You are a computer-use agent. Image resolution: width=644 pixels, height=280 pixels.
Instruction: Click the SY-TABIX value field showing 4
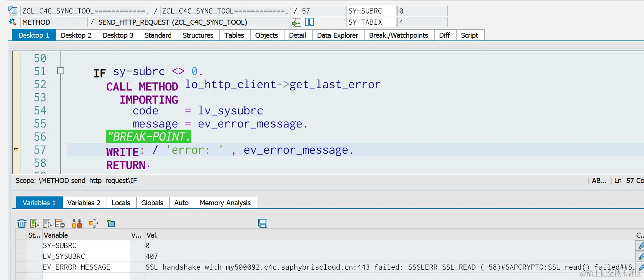pos(422,22)
